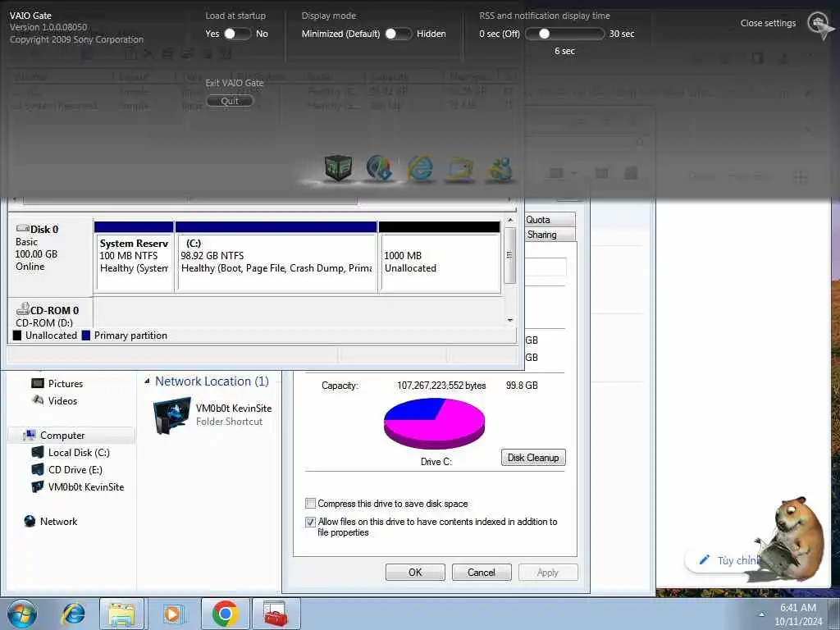Image resolution: width=840 pixels, height=630 pixels.
Task: Open the red toolbox app on taskbar
Action: click(276, 614)
